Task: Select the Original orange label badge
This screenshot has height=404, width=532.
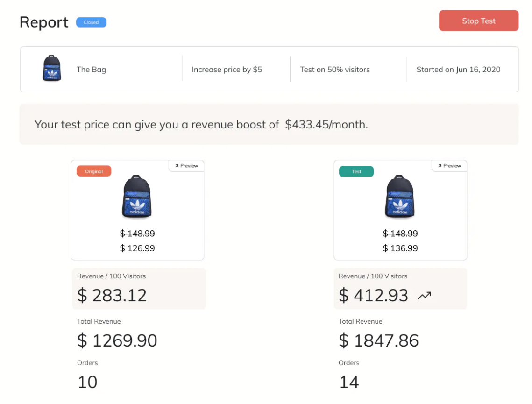Action: [x=94, y=171]
